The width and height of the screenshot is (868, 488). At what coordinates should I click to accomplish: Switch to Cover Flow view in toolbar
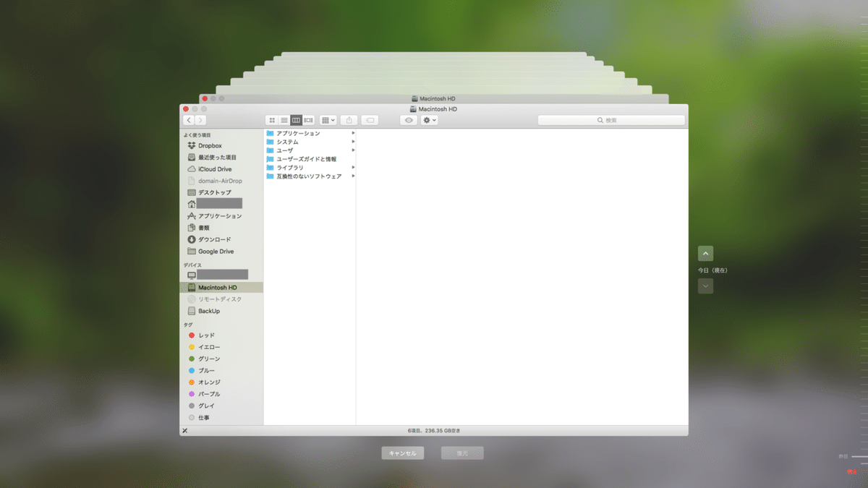tap(308, 120)
